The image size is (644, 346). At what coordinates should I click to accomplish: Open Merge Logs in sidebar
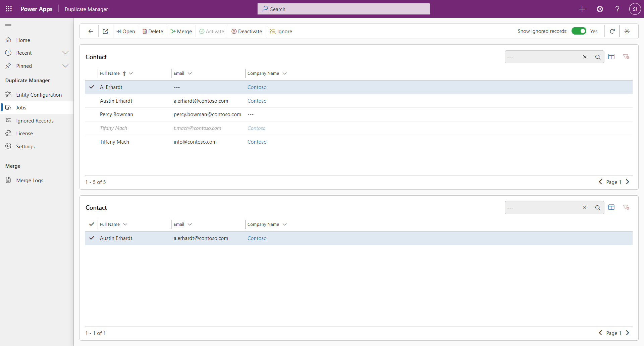[x=37, y=180]
